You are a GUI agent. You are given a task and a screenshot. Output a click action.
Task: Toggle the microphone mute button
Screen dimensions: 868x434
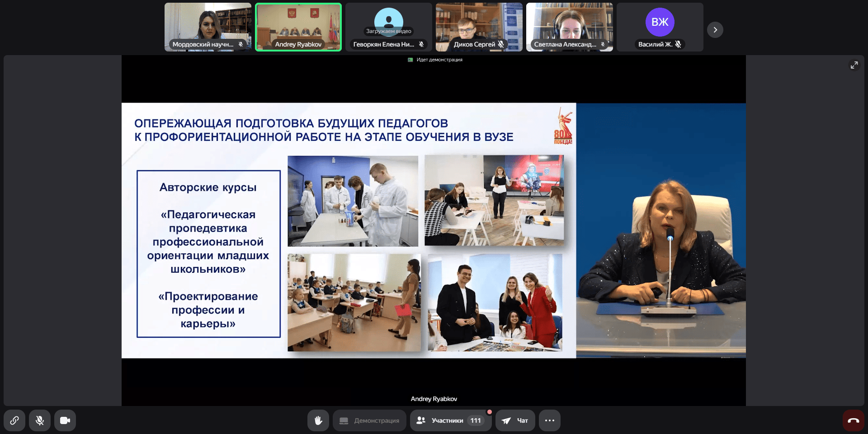(x=40, y=420)
